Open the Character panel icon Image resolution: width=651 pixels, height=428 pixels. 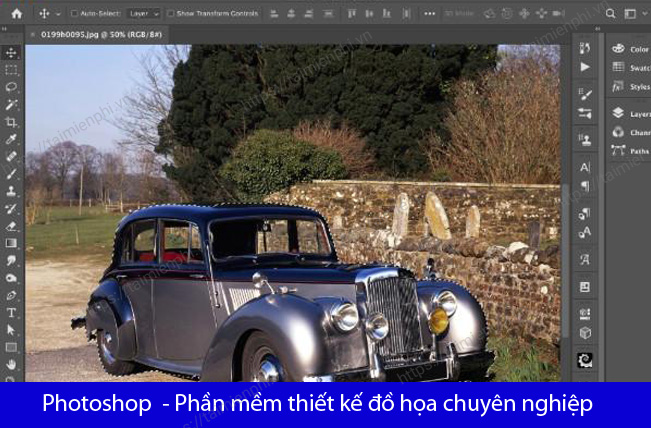click(585, 167)
